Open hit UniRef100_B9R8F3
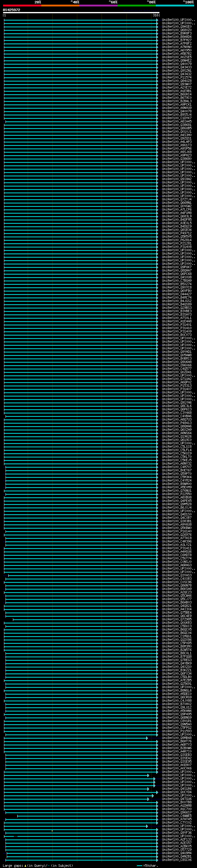 click(176, 33)
